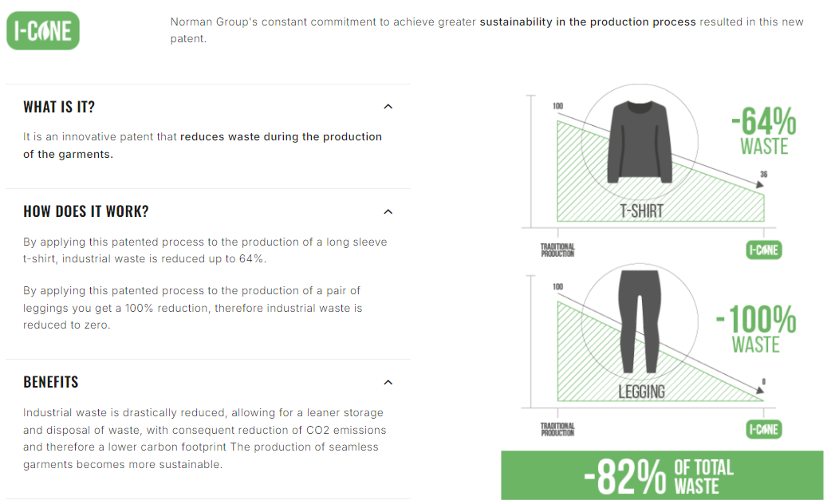Click the WHAT IS IT? heading
The width and height of the screenshot is (827, 504).
pos(59,107)
